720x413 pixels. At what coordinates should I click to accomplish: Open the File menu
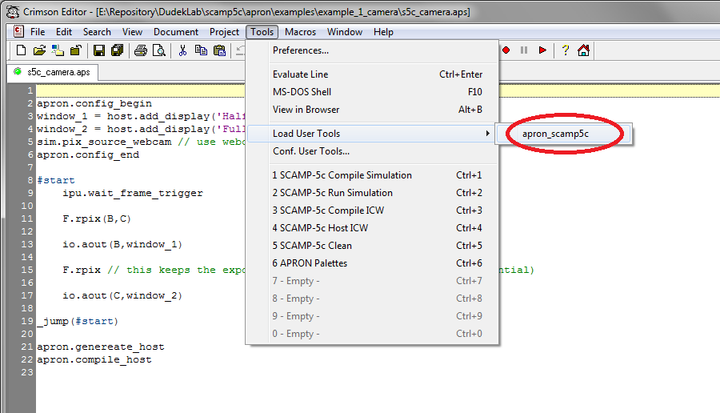point(38,32)
